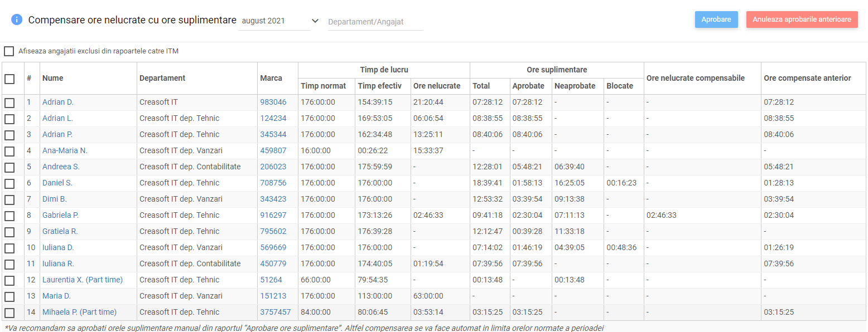Tick the checkbox next to Maria D.

click(9, 296)
